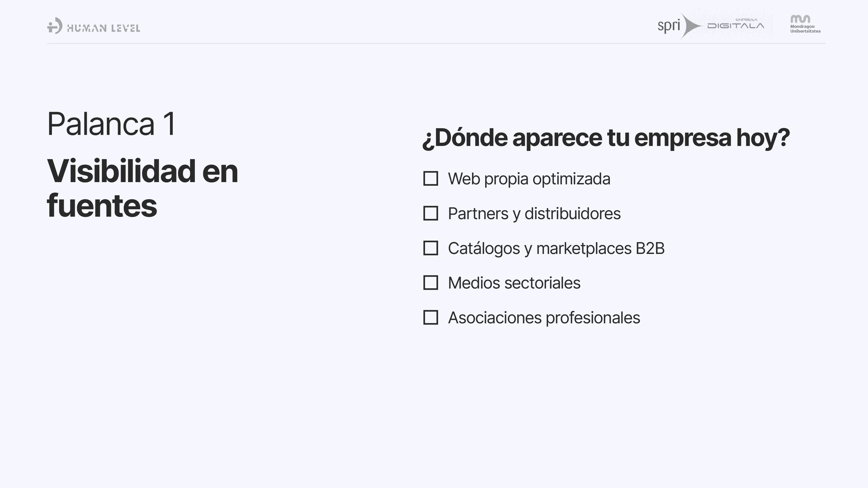Click the 'Catálogos y marketplaces B2B' text
The width and height of the screenshot is (868, 488).
point(556,249)
